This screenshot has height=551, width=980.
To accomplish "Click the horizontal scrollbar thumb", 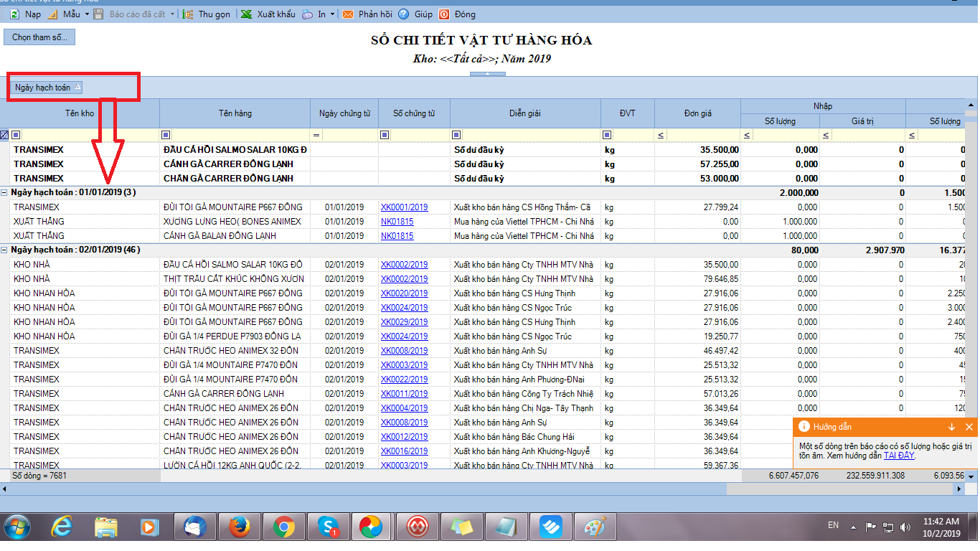I will 368,489.
